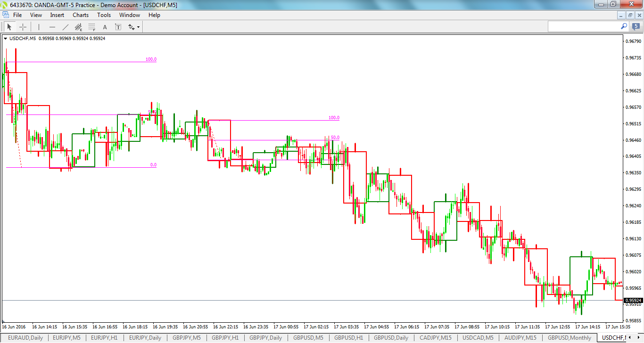Image resolution: width=644 pixels, height=343 pixels.
Task: Select the text annotation tool
Action: pos(105,27)
